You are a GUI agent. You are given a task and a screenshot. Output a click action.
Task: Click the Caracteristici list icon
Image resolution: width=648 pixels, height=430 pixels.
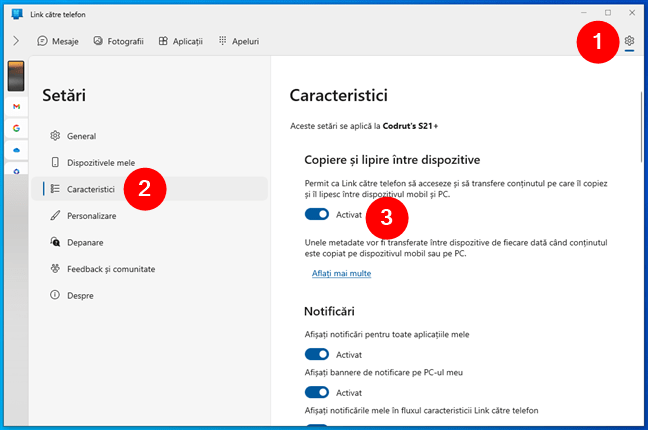click(x=55, y=189)
